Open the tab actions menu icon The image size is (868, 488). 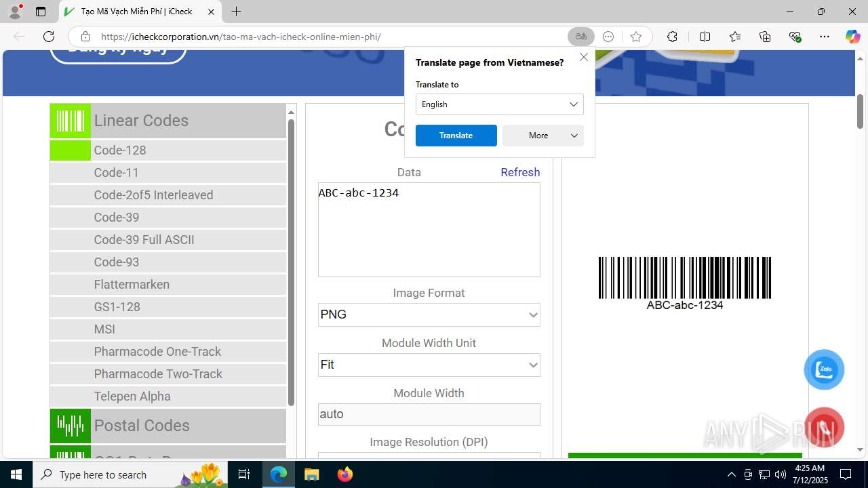(x=41, y=12)
